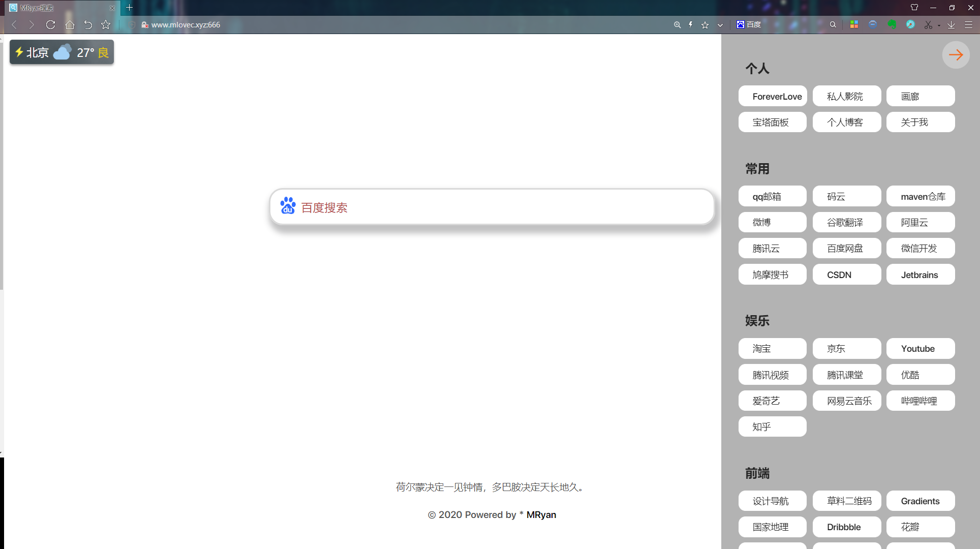Open the browser hamburger main menu
This screenshot has height=549, width=980.
click(x=969, y=24)
